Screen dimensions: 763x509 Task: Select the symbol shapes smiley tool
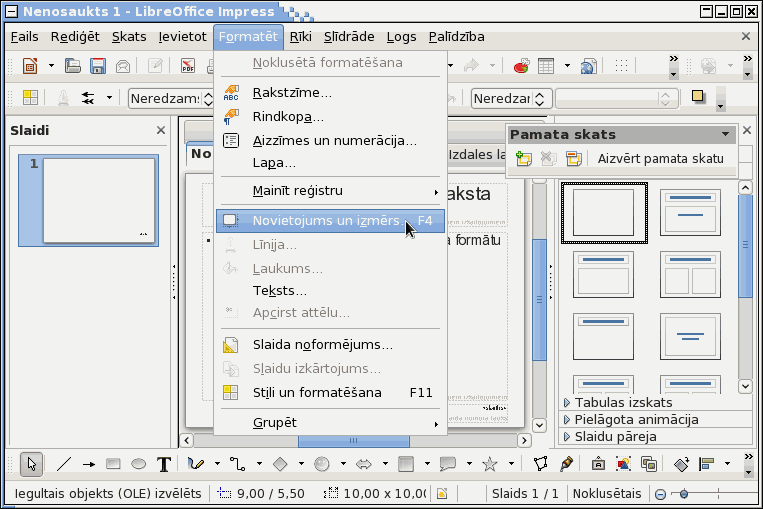click(322, 464)
